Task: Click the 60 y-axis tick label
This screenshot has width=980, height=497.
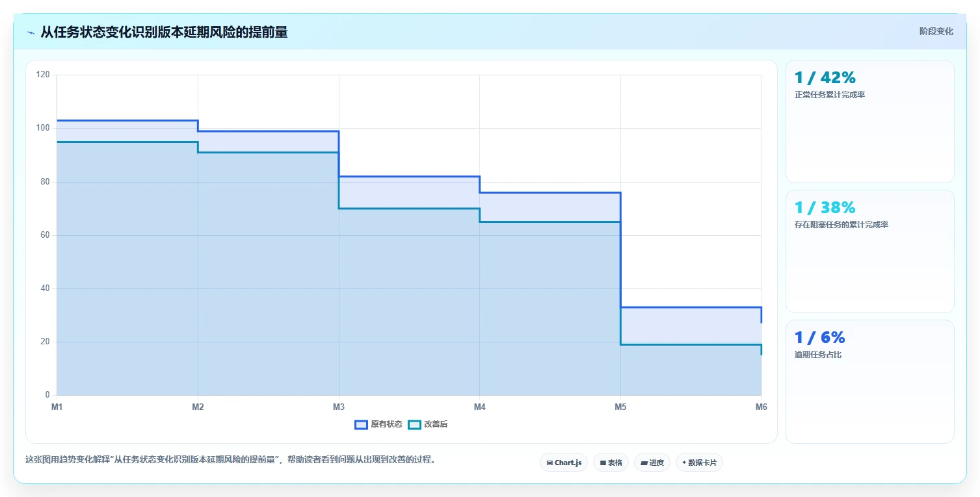Action: (45, 235)
